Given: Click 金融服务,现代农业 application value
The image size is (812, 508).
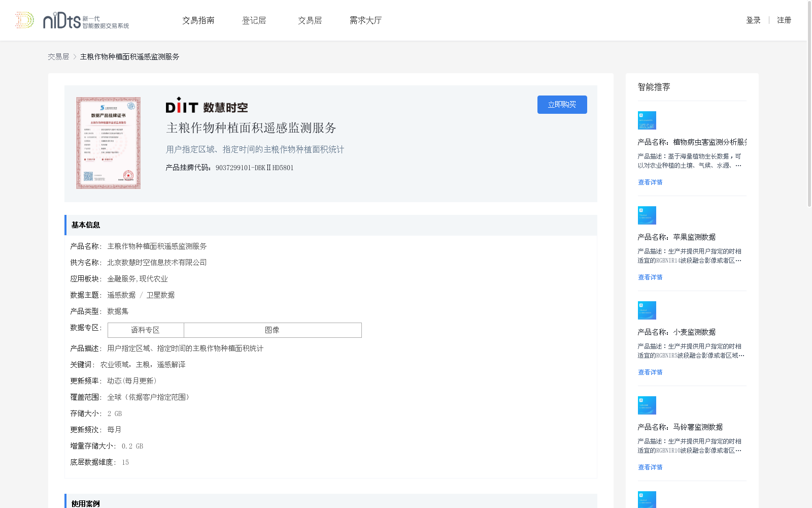Looking at the screenshot, I should click(138, 279).
